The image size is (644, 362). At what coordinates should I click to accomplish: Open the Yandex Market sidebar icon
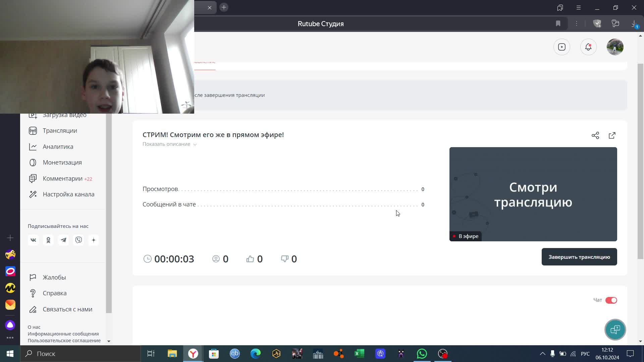click(10, 288)
